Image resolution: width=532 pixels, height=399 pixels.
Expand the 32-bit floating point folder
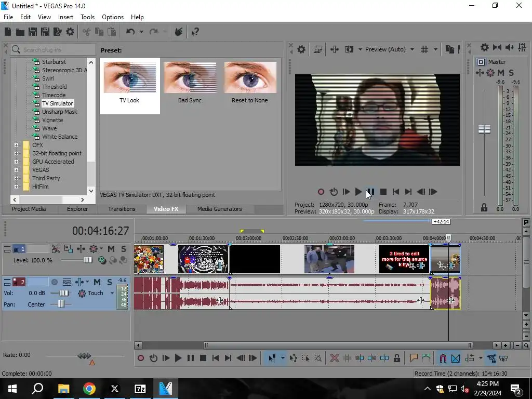pyautogui.click(x=16, y=153)
